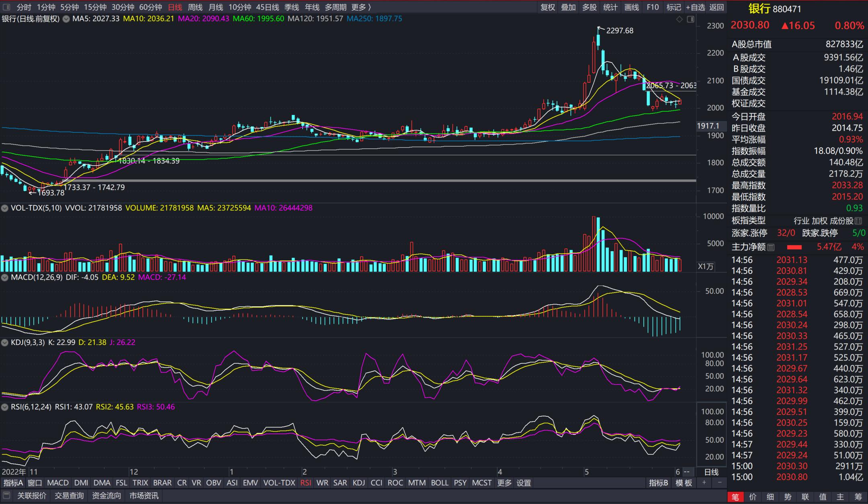
Task: Toggle 画线 drawing tools button
Action: click(x=632, y=7)
